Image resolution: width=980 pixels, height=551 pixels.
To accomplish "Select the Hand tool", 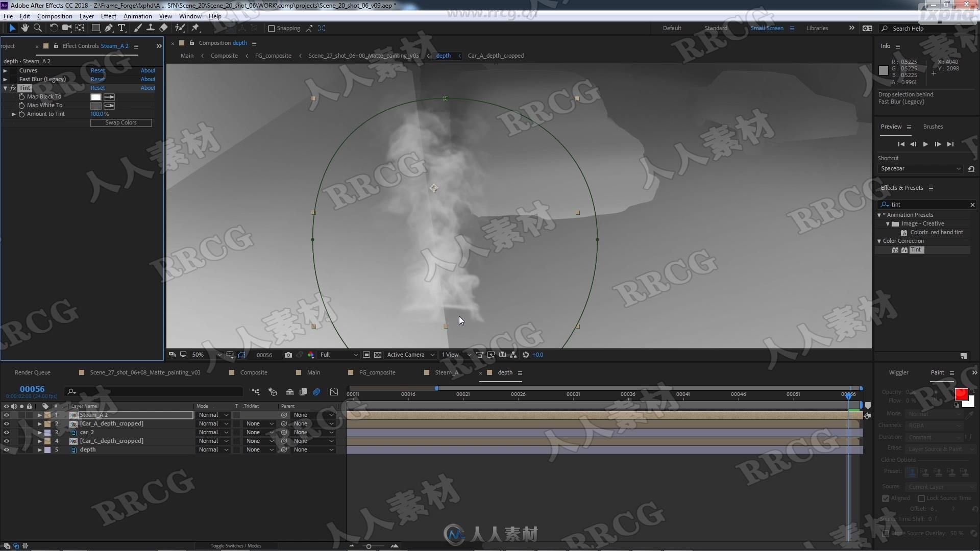I will 24,28.
